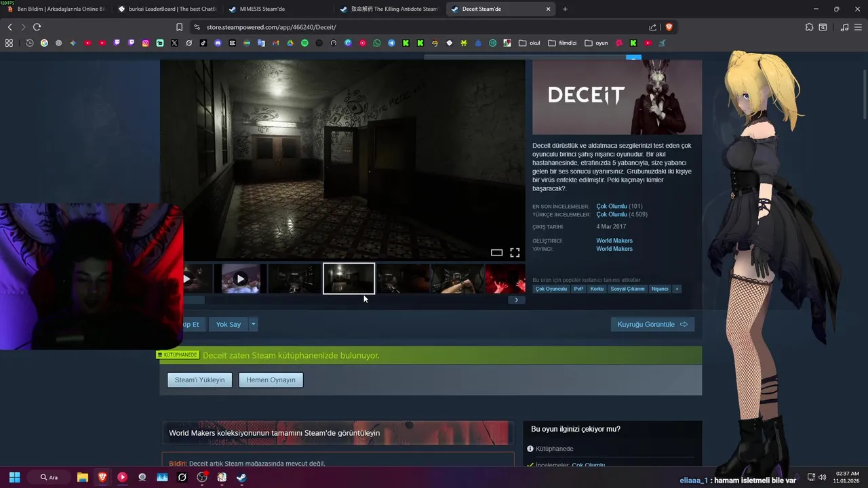Image resolution: width=868 pixels, height=488 pixels.
Task: Open the Google Drive bookmark
Action: (x=290, y=43)
